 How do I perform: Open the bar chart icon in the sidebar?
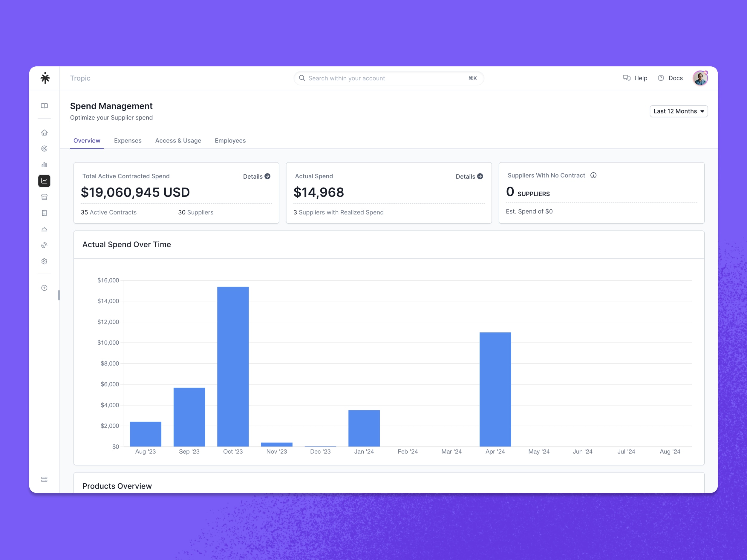point(44,165)
